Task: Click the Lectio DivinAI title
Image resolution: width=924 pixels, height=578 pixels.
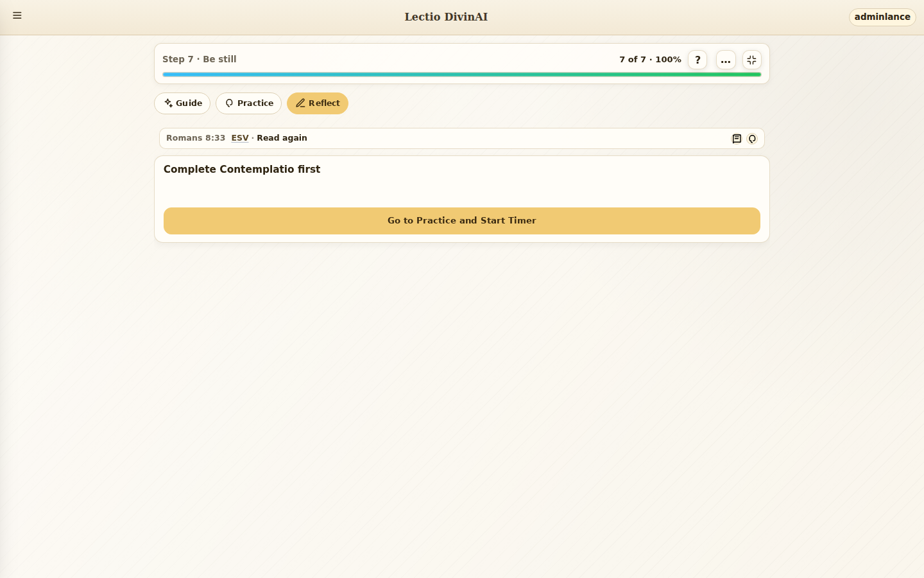Action: click(446, 17)
